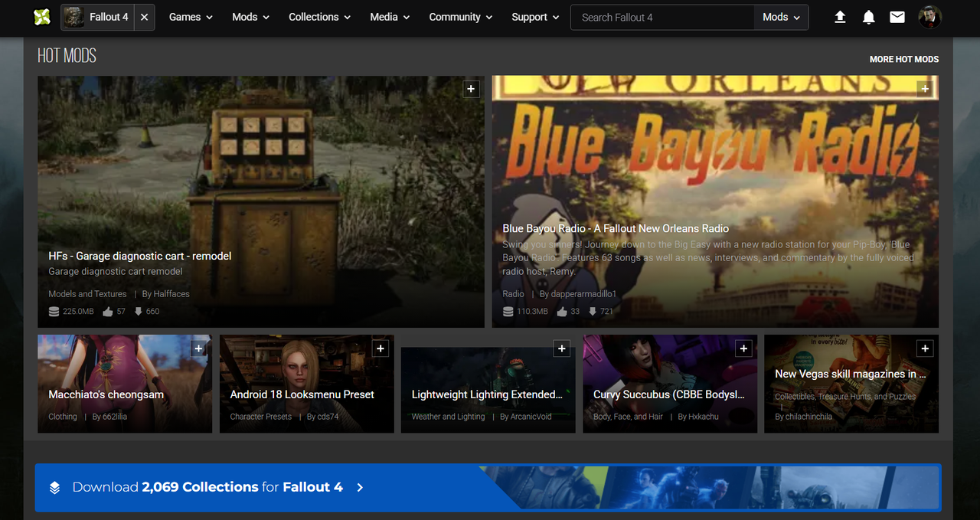The image size is (980, 520).
Task: Open author chilachinchila profile link
Action: click(x=809, y=417)
